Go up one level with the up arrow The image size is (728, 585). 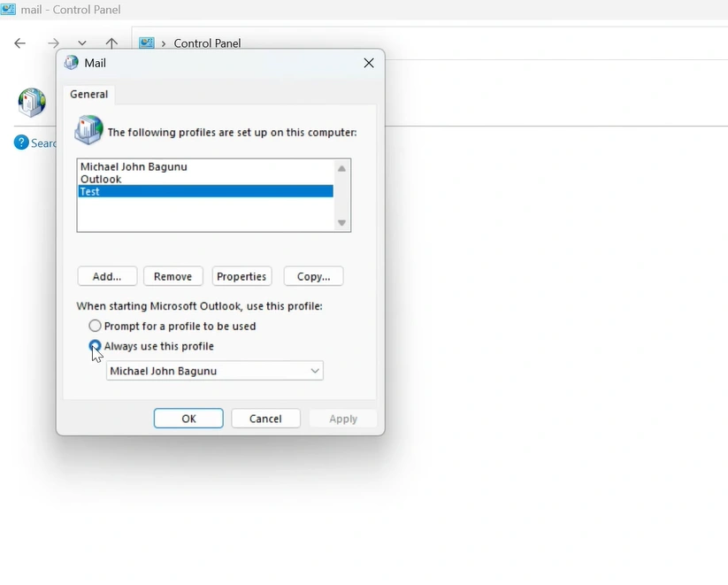111,43
